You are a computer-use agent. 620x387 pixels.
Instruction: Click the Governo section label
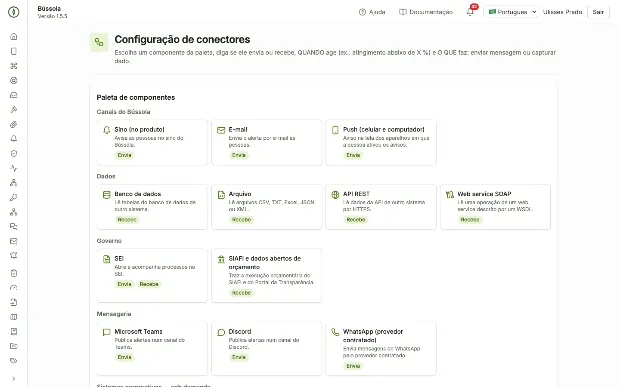109,241
